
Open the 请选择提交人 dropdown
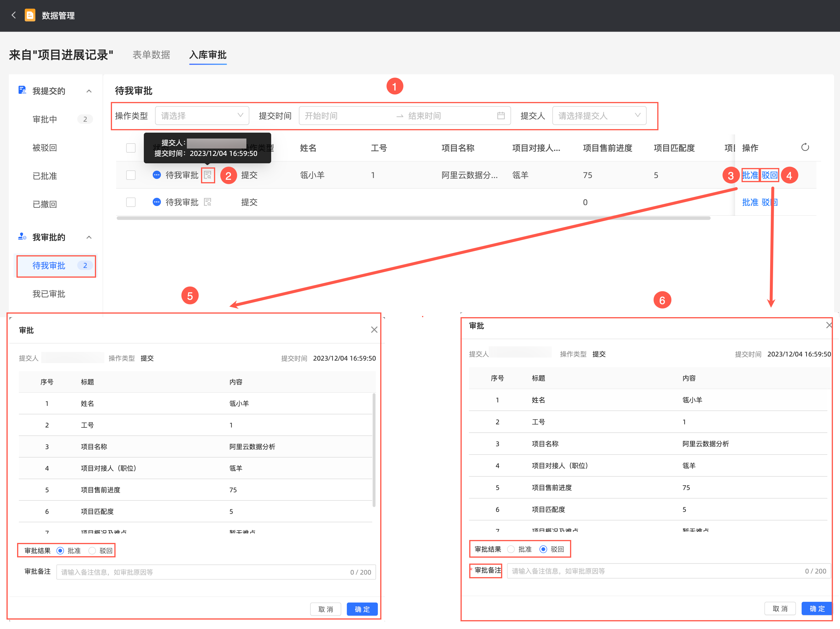[599, 116]
